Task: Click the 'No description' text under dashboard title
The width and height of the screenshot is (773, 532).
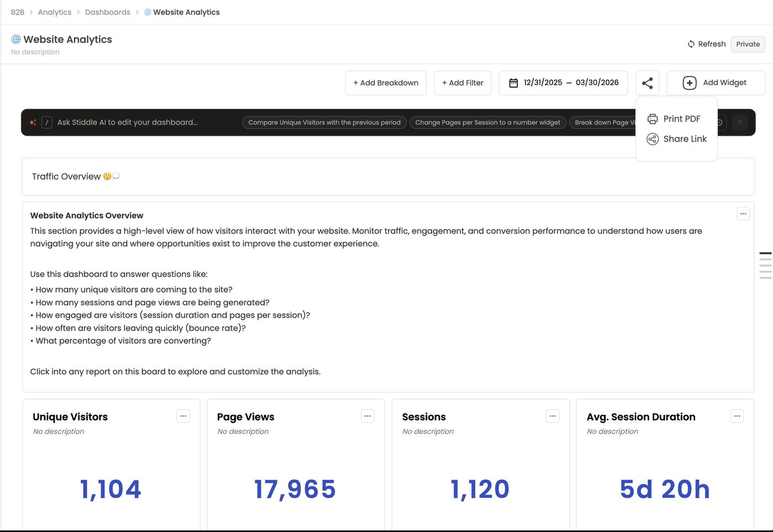Action: [x=35, y=52]
